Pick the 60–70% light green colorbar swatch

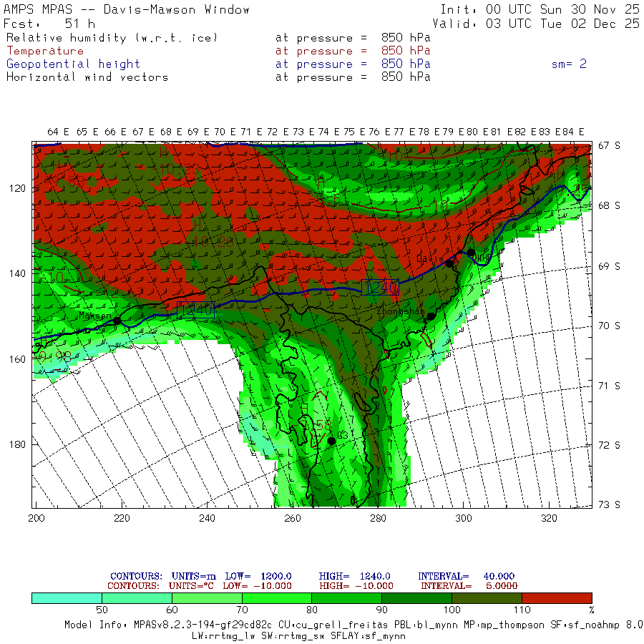[x=207, y=598]
